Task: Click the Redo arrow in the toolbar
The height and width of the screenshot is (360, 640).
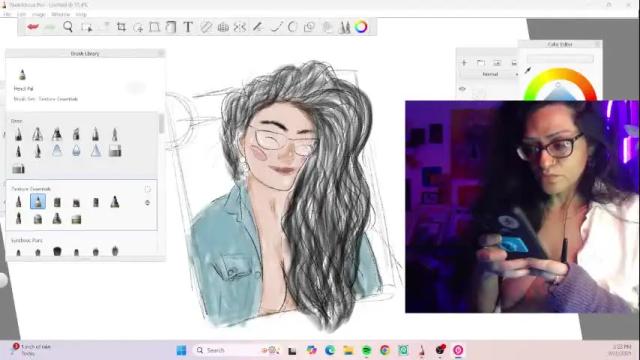Action: [50, 27]
